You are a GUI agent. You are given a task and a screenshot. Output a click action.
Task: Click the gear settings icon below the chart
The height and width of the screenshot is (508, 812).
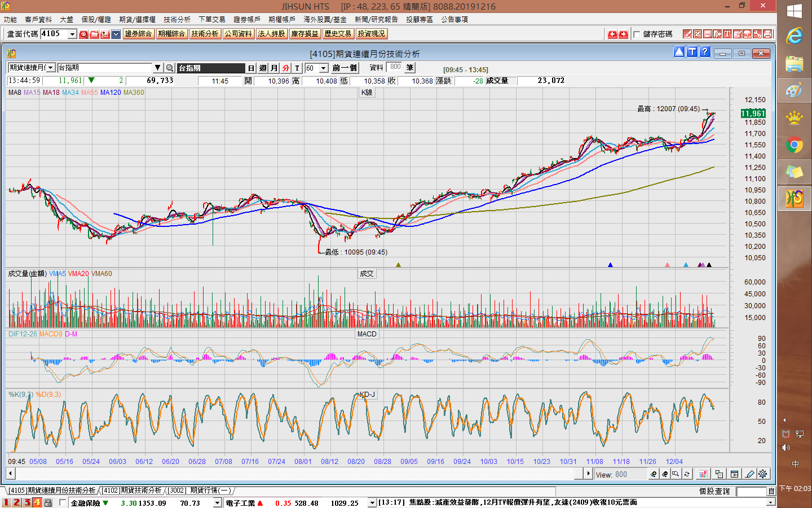(763, 474)
